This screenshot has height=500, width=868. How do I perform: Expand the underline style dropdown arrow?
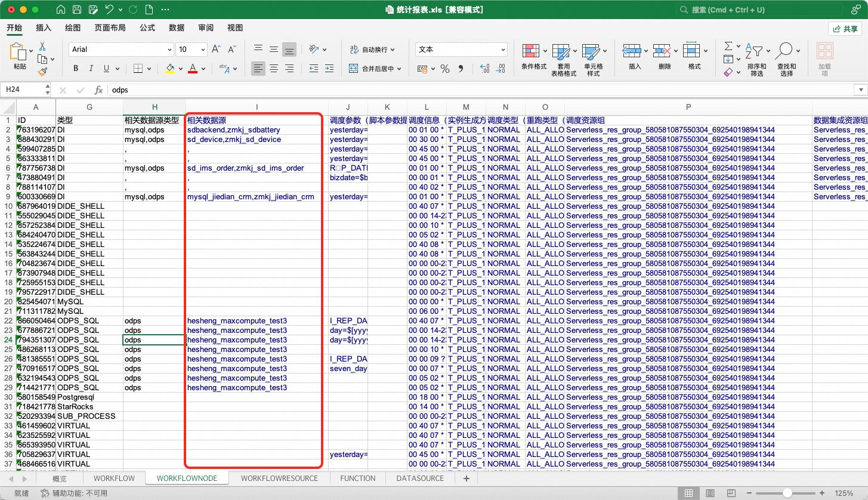(117, 69)
